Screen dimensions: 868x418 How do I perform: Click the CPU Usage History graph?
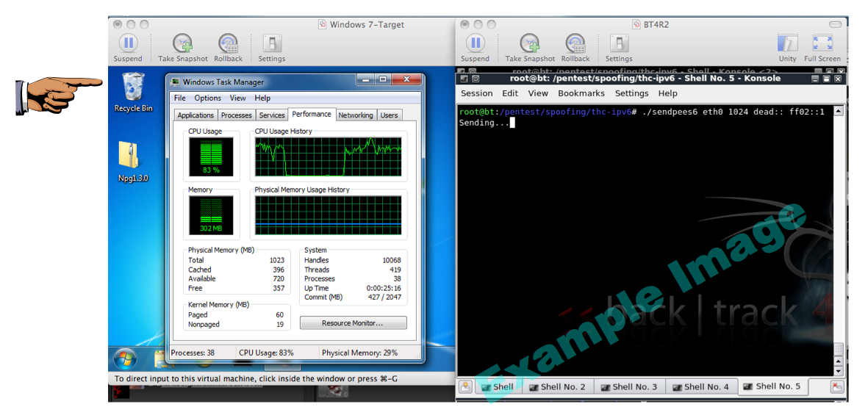point(329,157)
